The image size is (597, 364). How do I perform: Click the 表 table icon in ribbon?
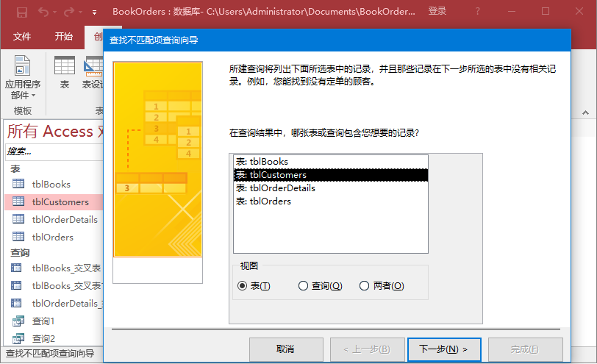pos(65,66)
